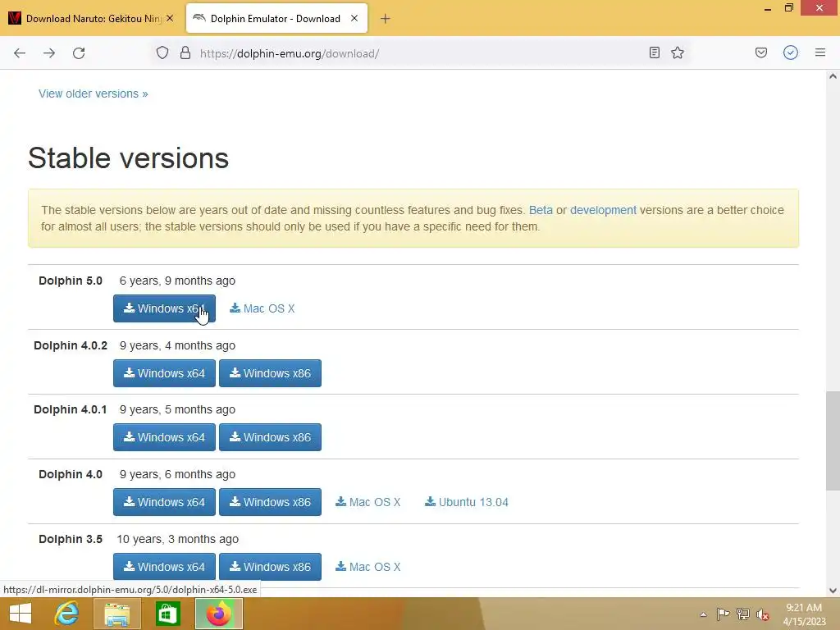The width and height of the screenshot is (840, 630).
Task: Click the Stable versions heading
Action: (x=128, y=158)
